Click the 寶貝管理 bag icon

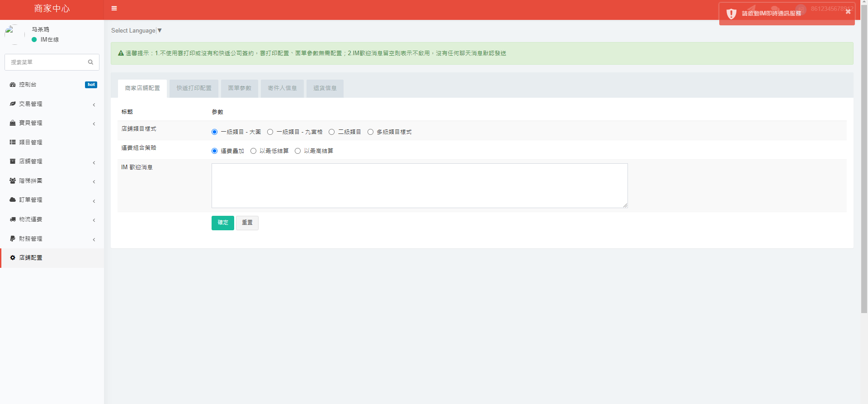[13, 123]
